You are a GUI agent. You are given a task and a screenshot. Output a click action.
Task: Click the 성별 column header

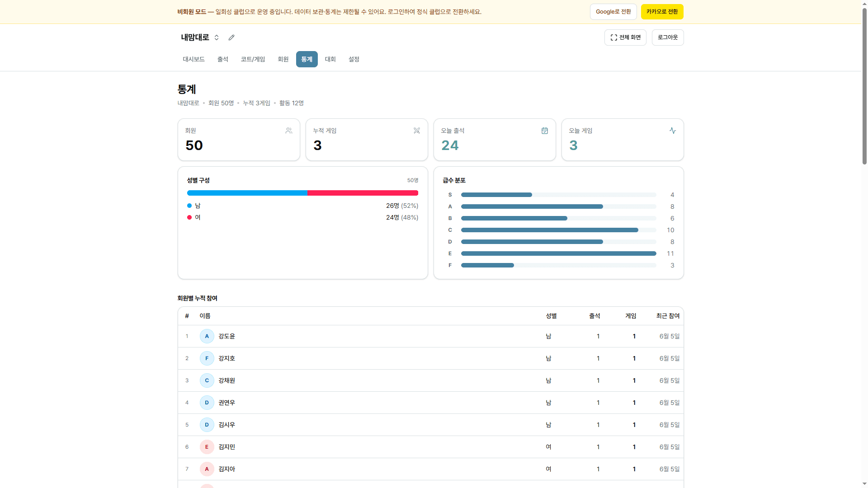(551, 316)
